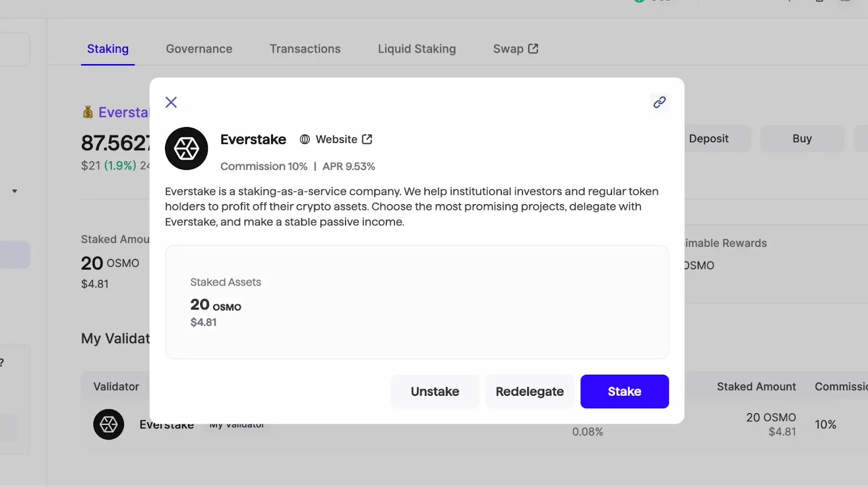Click the money bag icon by Eversta heading
Screen dimensions: 868x487
point(88,112)
